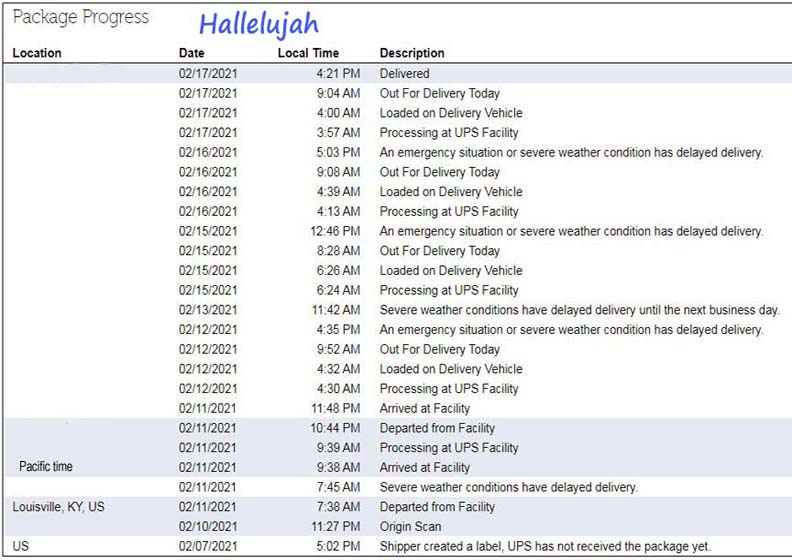The image size is (792, 560).
Task: Select the "5:02 PM" time cell
Action: pyautogui.click(x=338, y=546)
